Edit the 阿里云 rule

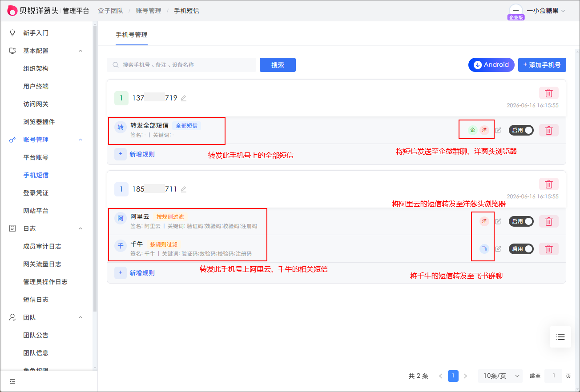click(x=498, y=221)
